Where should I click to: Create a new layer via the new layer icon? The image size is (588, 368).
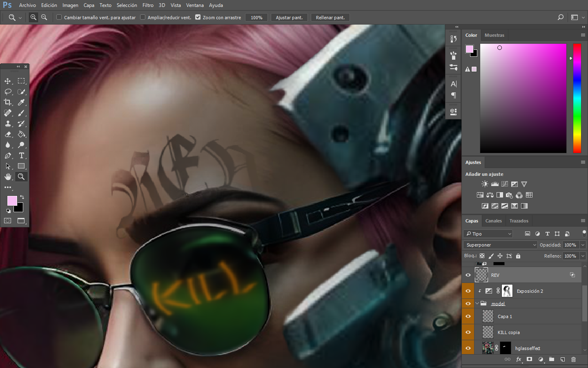tap(562, 359)
